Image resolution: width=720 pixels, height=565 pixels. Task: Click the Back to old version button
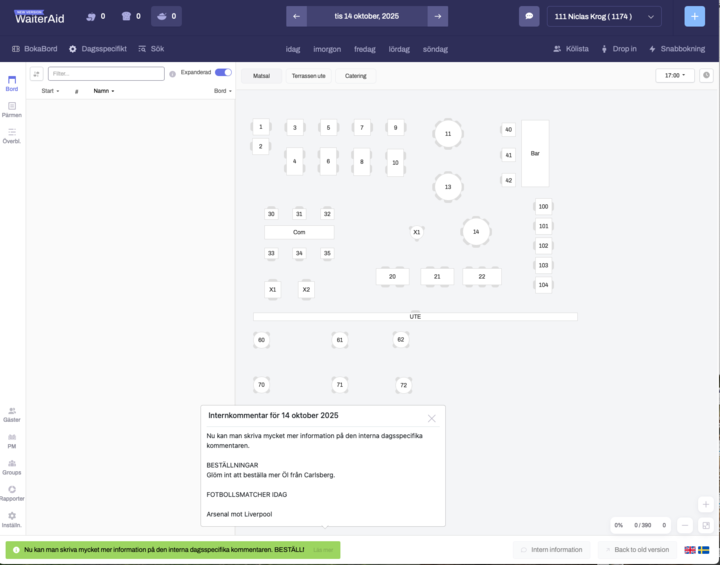click(x=636, y=550)
